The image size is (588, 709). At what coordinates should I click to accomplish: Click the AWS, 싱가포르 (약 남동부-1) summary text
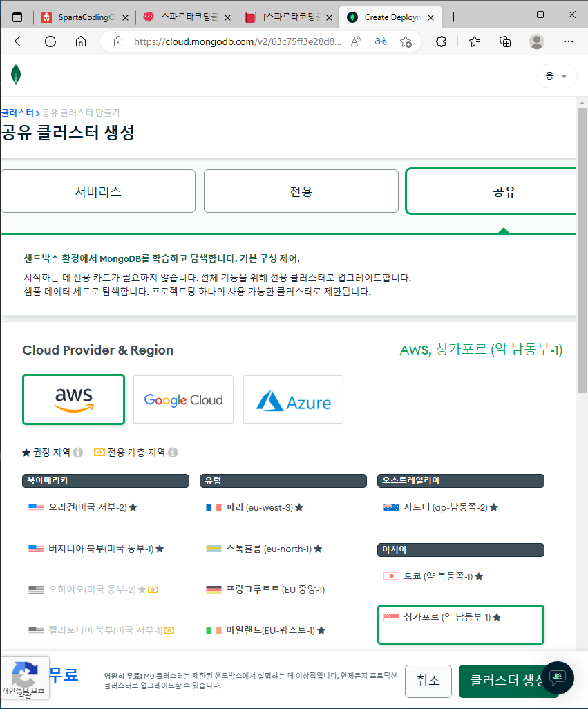pyautogui.click(x=481, y=350)
